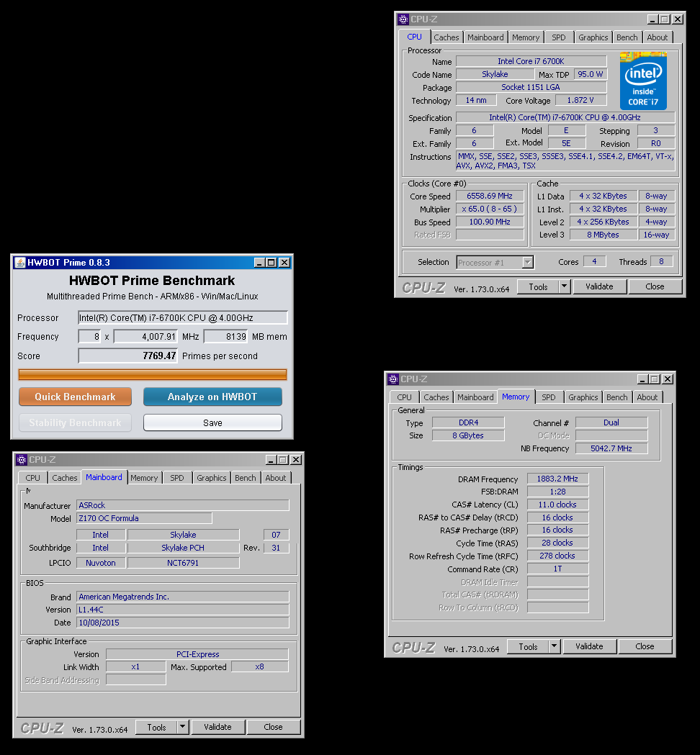700x755 pixels.
Task: Click the Command Rate value 1T
Action: 557,569
